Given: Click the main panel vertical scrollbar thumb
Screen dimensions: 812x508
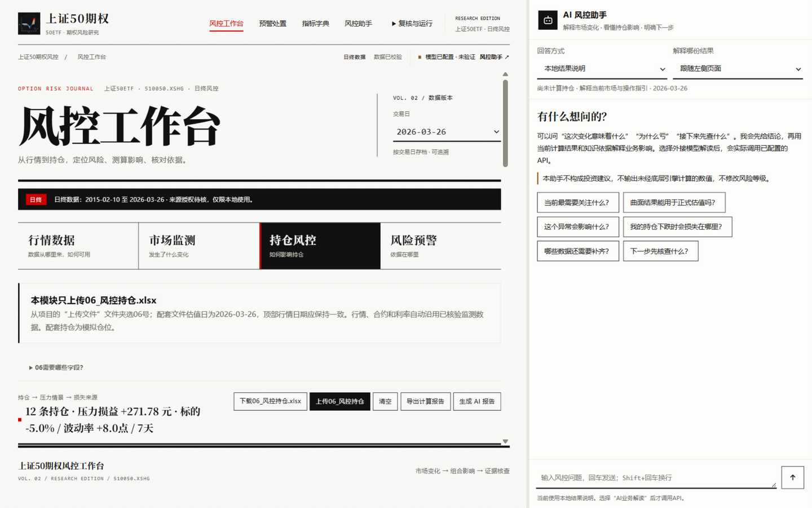Looking at the screenshot, I should click(505, 123).
